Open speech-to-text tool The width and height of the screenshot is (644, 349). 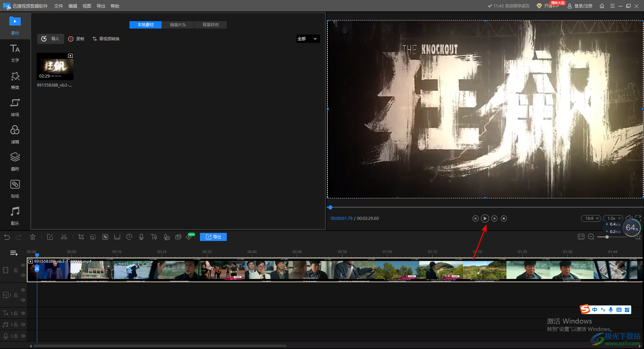166,237
